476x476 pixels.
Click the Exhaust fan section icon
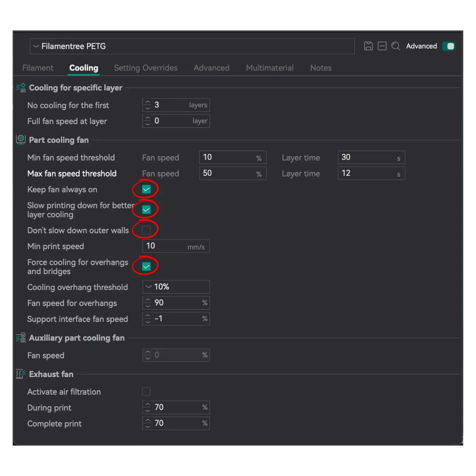pyautogui.click(x=21, y=374)
